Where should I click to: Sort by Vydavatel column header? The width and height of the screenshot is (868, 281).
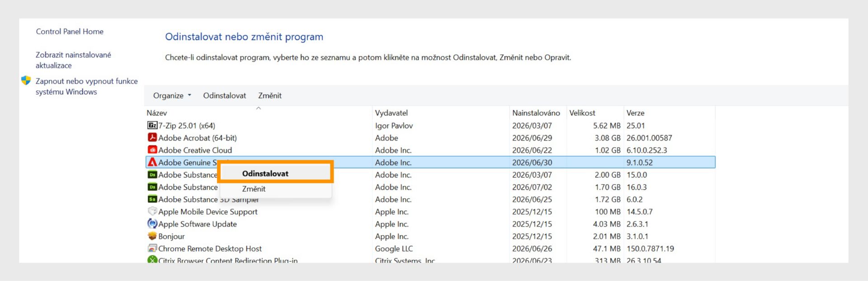tap(392, 113)
